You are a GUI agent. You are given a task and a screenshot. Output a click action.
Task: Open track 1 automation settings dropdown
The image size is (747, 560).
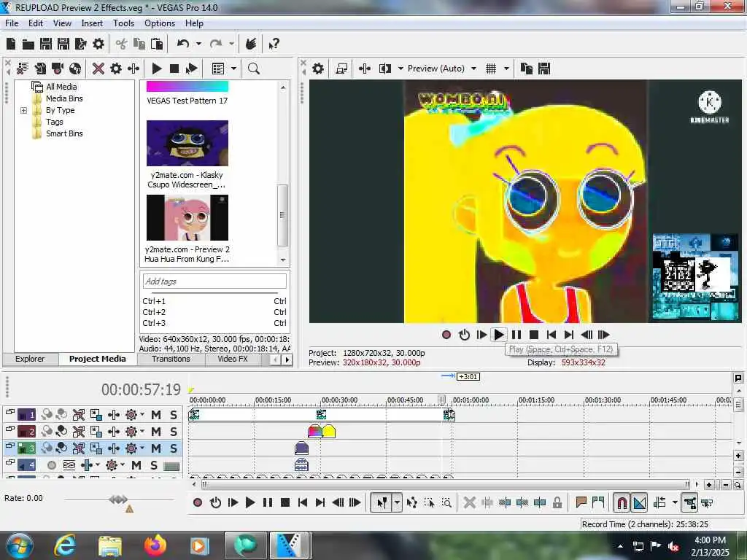point(142,414)
